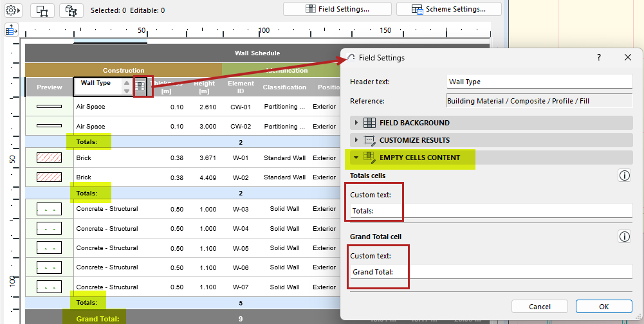644x324 pixels.
Task: Click the preview thumbnail for CW-01
Action: click(50, 106)
